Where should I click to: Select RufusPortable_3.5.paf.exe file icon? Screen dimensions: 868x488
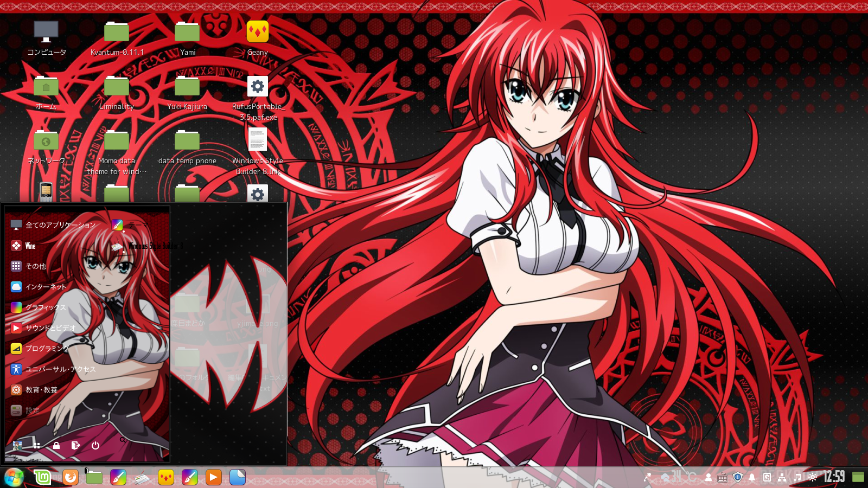tap(258, 86)
